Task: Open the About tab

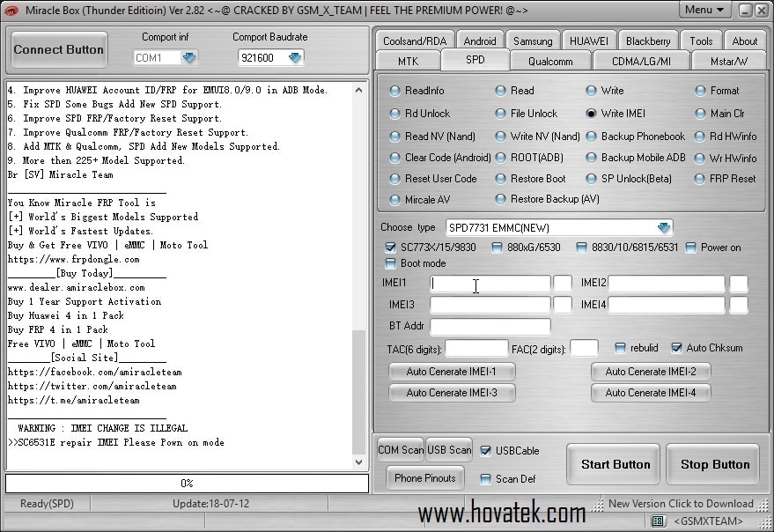Action: tap(744, 41)
